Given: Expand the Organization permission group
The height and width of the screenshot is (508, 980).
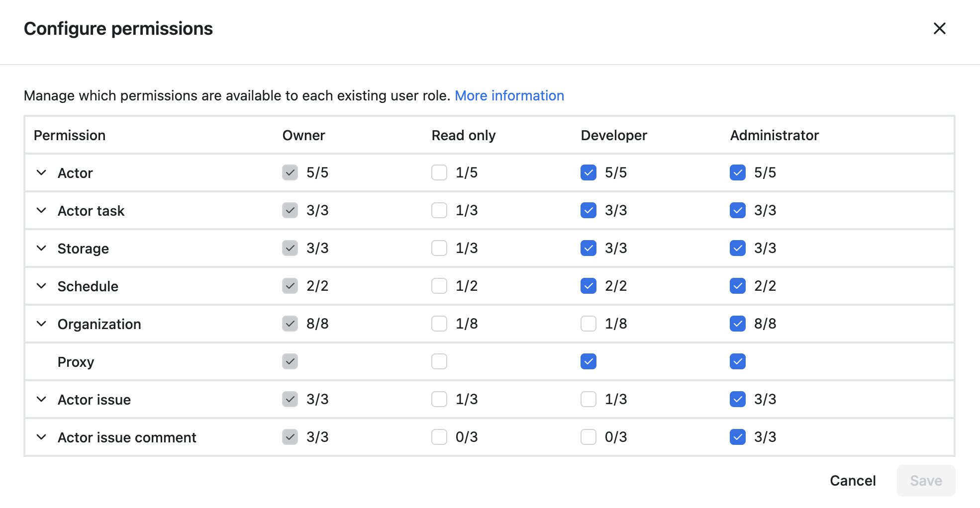Looking at the screenshot, I should pyautogui.click(x=41, y=324).
